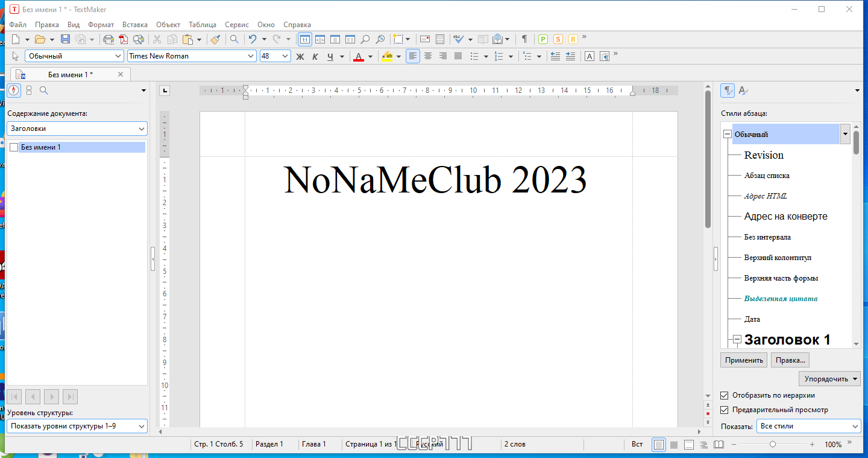Click the yellow highlight color button

pos(388,56)
